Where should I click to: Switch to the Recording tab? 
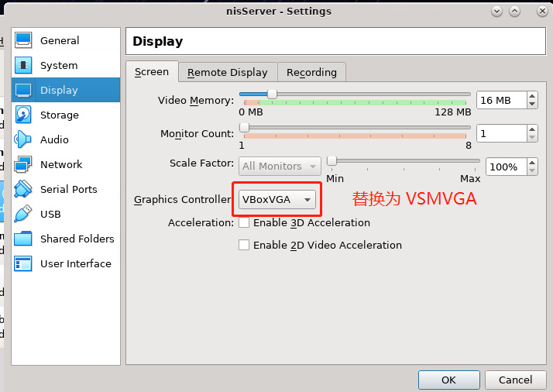[311, 72]
